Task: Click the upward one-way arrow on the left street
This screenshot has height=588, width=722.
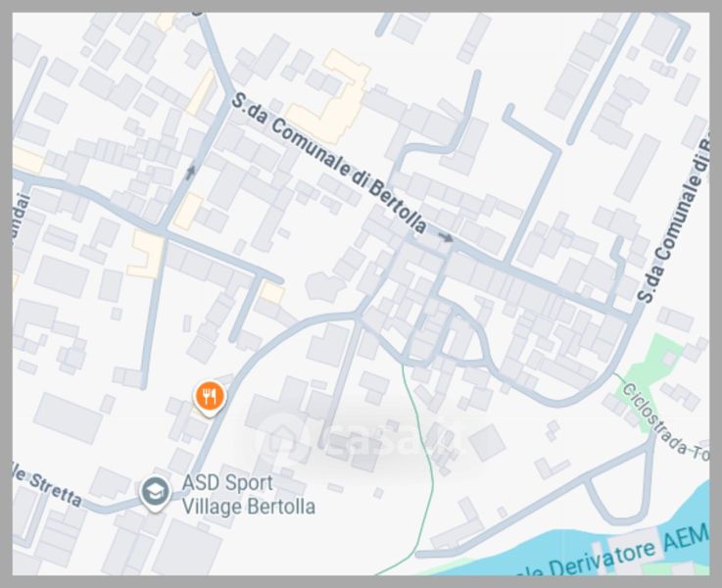Action: 190,172
